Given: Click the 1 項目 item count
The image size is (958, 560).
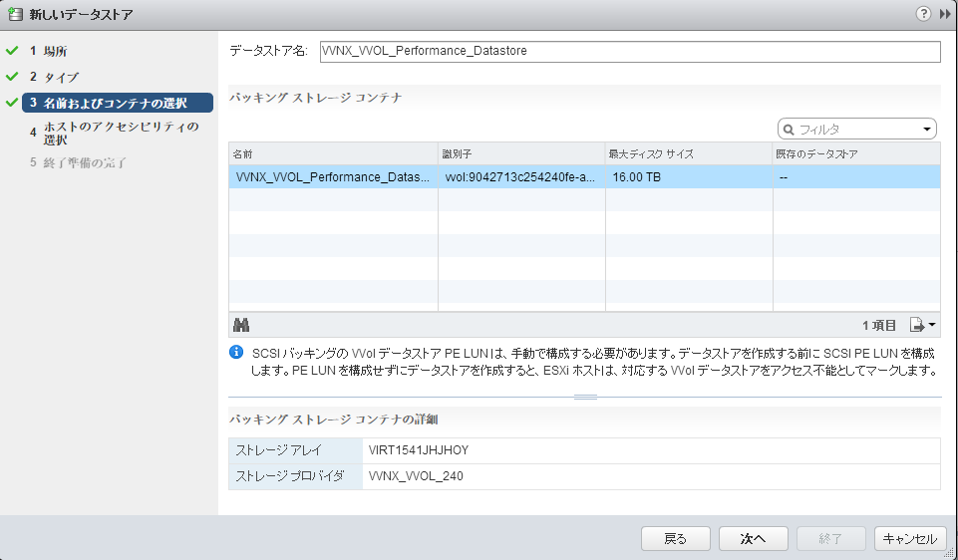Looking at the screenshot, I should coord(879,326).
